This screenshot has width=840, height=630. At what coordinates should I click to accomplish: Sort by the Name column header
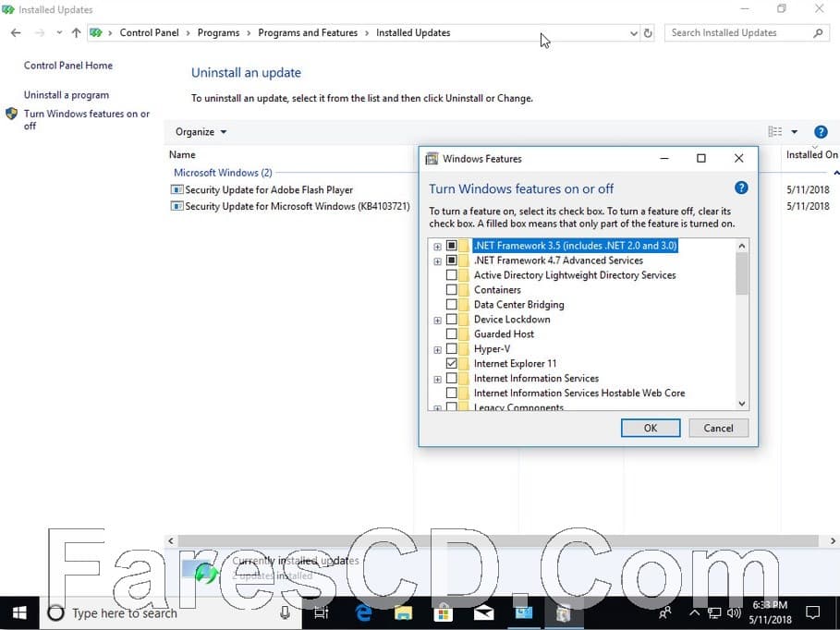[182, 155]
